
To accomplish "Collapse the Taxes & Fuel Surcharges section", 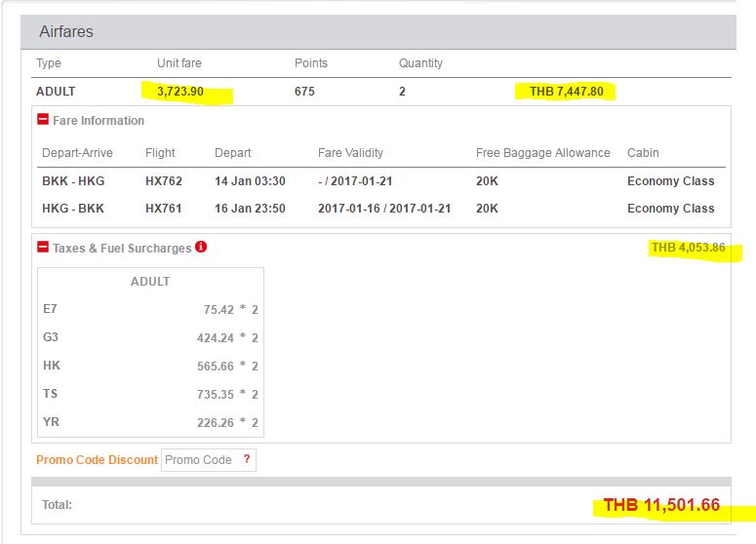I will point(43,248).
